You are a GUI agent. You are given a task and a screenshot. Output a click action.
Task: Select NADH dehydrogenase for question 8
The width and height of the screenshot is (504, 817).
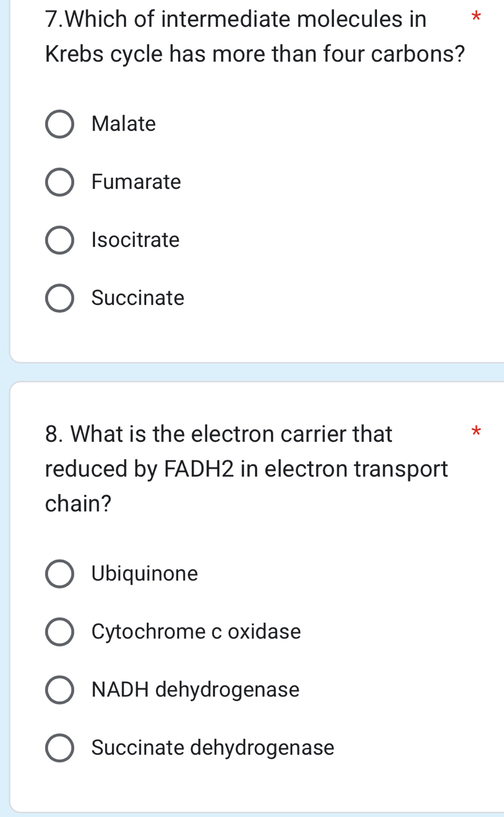point(60,689)
